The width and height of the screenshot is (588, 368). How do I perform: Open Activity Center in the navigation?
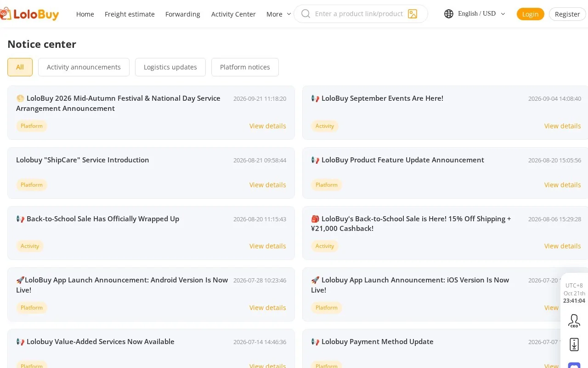(233, 14)
